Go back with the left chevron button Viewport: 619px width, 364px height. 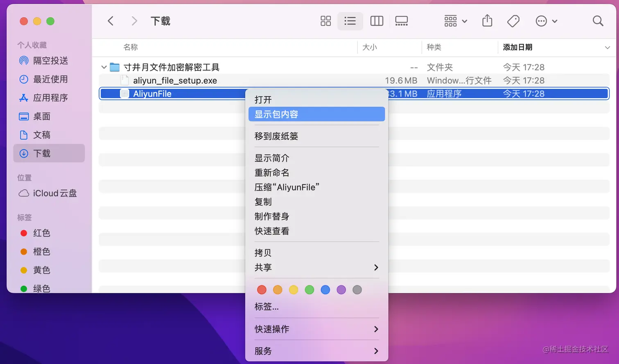[x=111, y=21]
